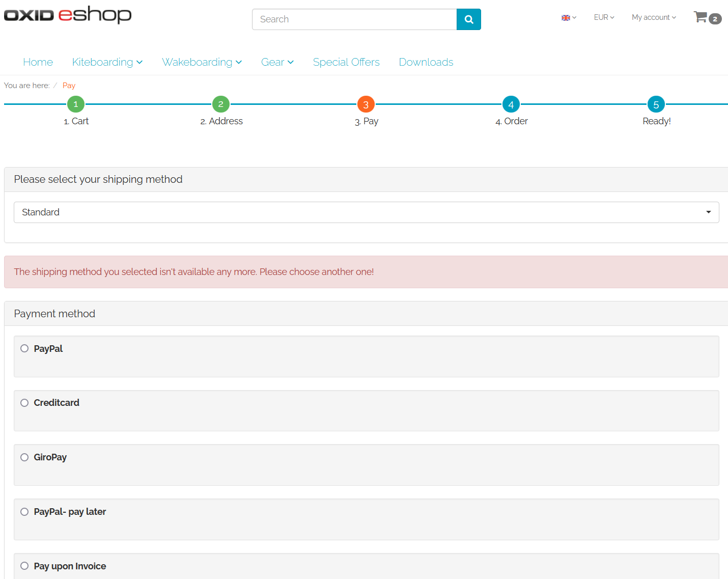728x579 pixels.
Task: Choose Creditcard radio option
Action: click(x=24, y=403)
